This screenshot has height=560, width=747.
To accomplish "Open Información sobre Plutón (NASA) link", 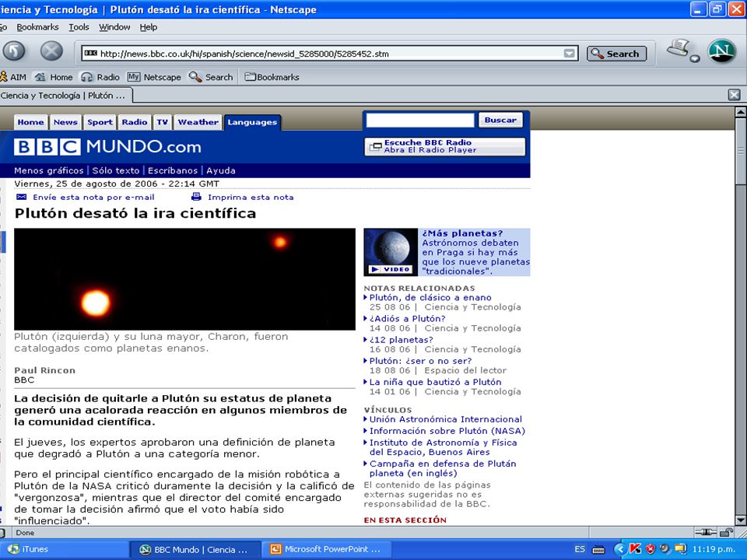I will point(447,431).
